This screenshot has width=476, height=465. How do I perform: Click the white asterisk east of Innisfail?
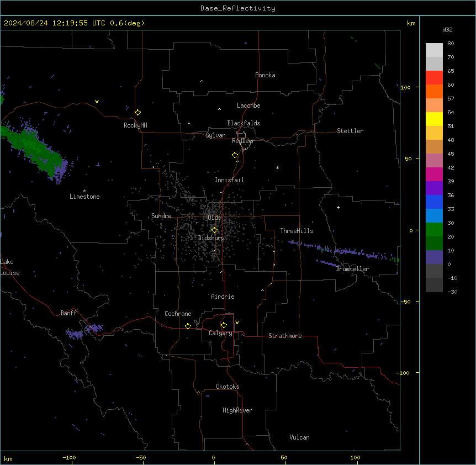[277, 167]
